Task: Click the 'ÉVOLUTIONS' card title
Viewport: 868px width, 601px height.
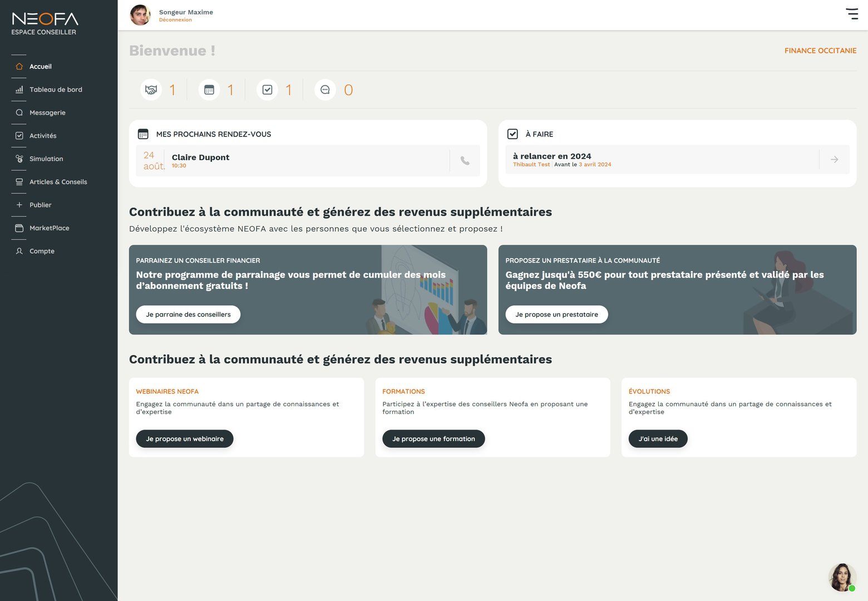Action: click(x=649, y=392)
